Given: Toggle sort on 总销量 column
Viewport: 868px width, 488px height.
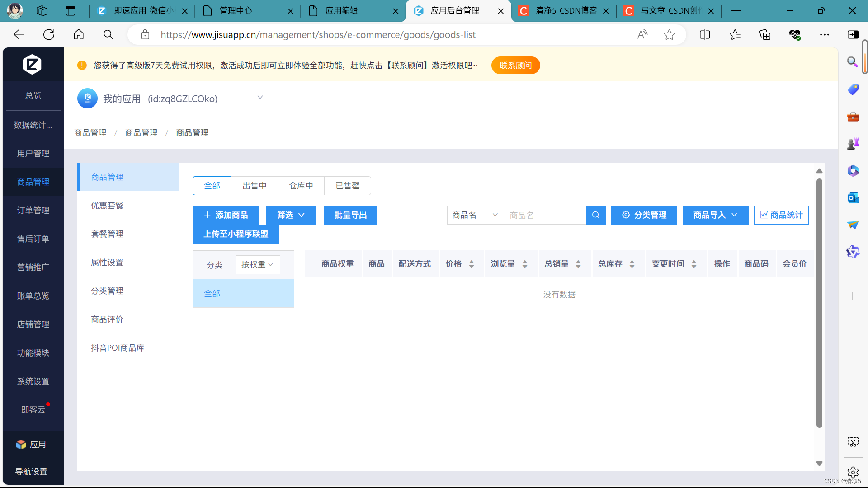Looking at the screenshot, I should [578, 264].
